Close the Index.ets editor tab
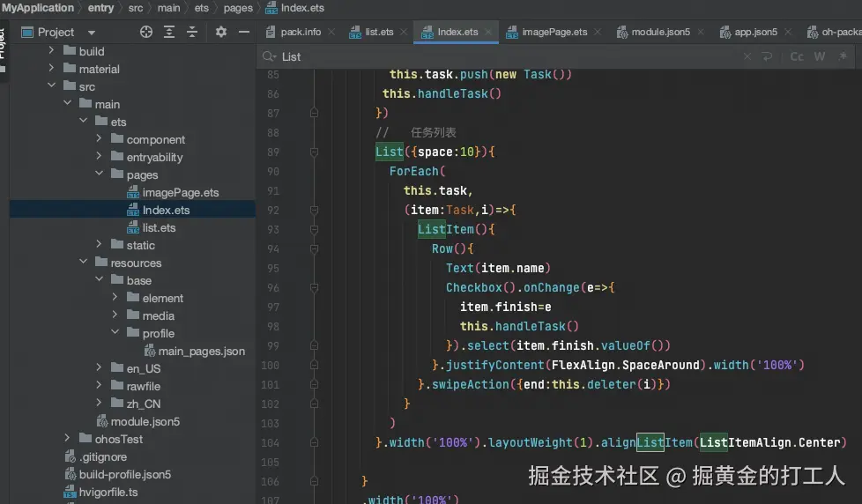This screenshot has width=862, height=504. pyautogui.click(x=487, y=32)
